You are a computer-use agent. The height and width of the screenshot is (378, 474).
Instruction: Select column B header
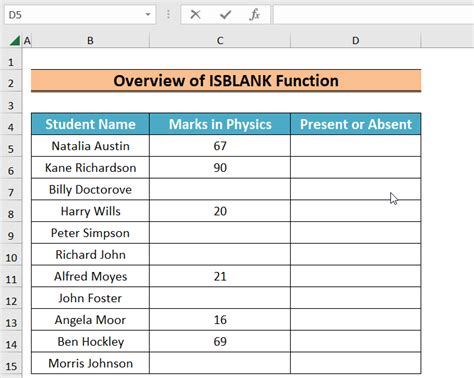90,41
